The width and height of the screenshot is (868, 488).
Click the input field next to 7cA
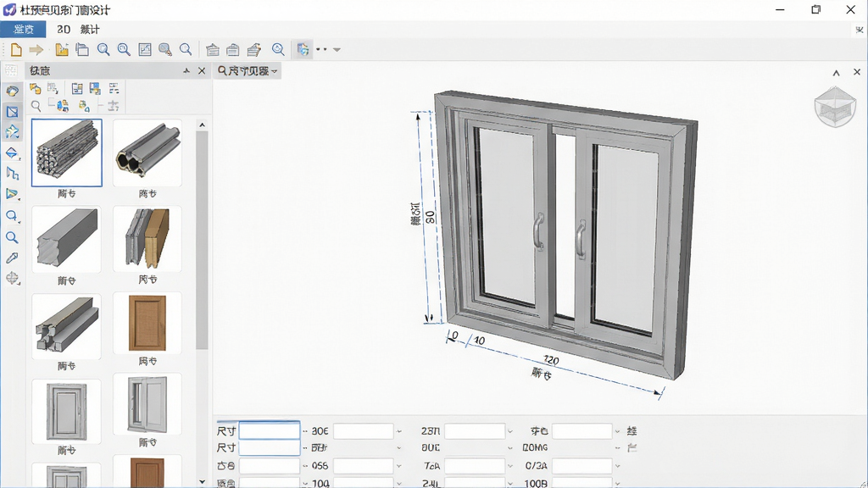475,466
